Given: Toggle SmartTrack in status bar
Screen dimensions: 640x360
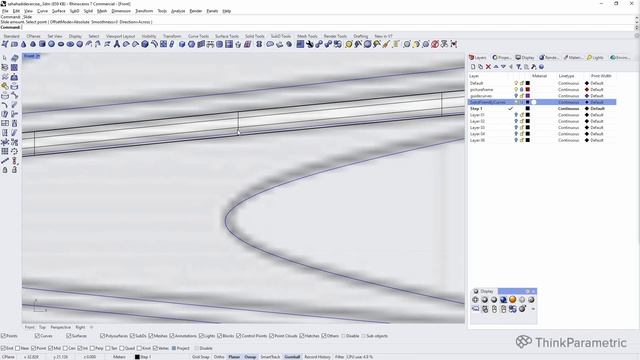Looking at the screenshot, I should (x=270, y=357).
